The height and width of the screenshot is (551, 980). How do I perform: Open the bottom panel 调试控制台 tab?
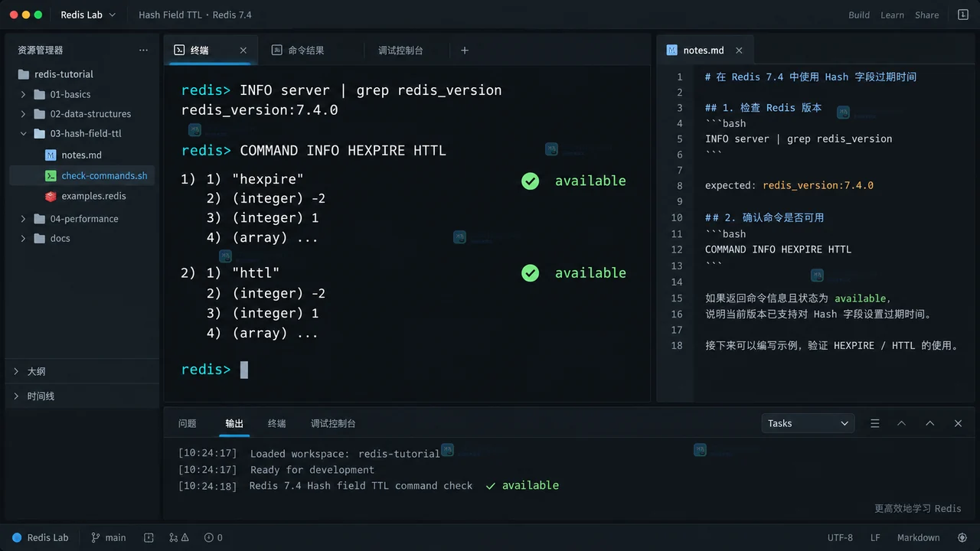[333, 423]
